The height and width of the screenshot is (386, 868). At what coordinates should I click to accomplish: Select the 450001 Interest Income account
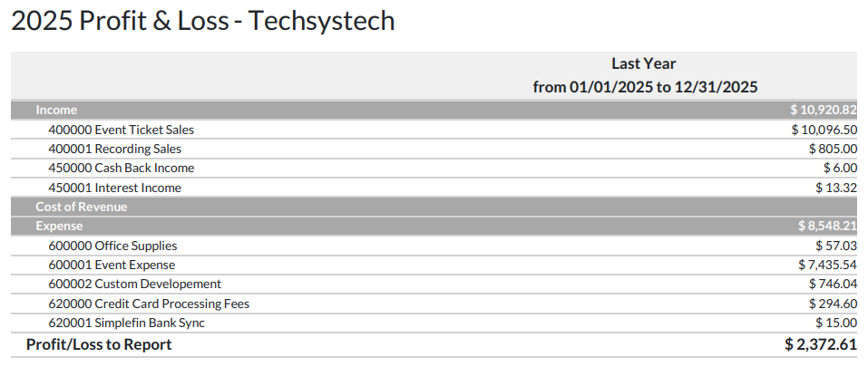tap(114, 188)
